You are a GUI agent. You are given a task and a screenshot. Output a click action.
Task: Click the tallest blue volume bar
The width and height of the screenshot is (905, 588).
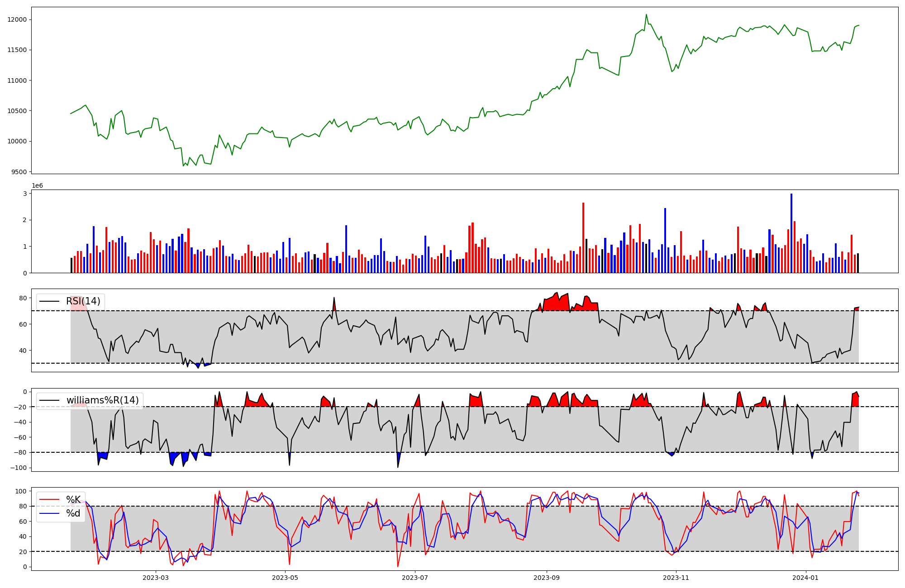(x=791, y=233)
